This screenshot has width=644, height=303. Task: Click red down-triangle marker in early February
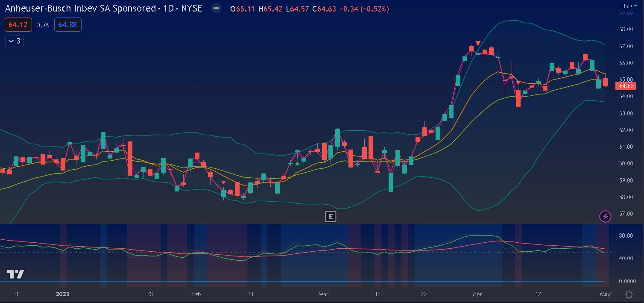(223, 182)
